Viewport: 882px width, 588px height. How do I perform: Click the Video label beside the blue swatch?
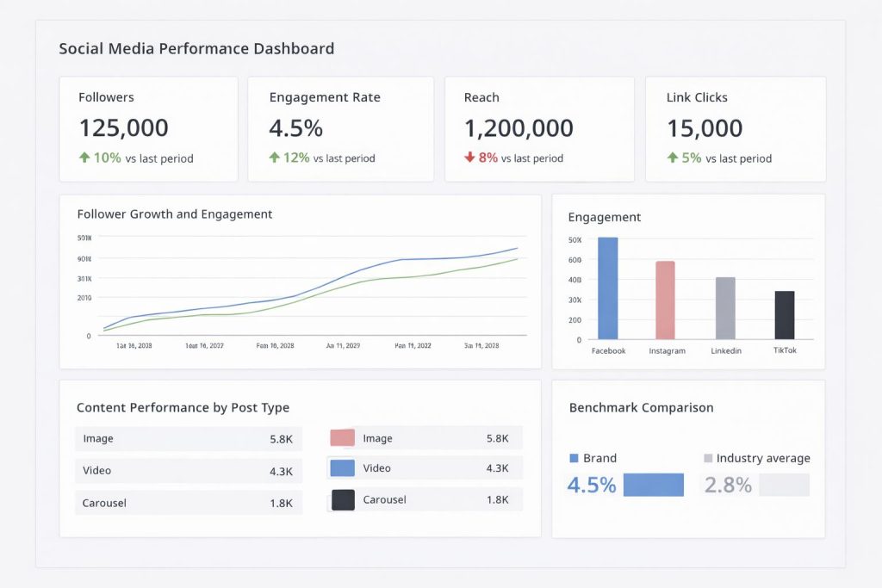[x=376, y=468]
